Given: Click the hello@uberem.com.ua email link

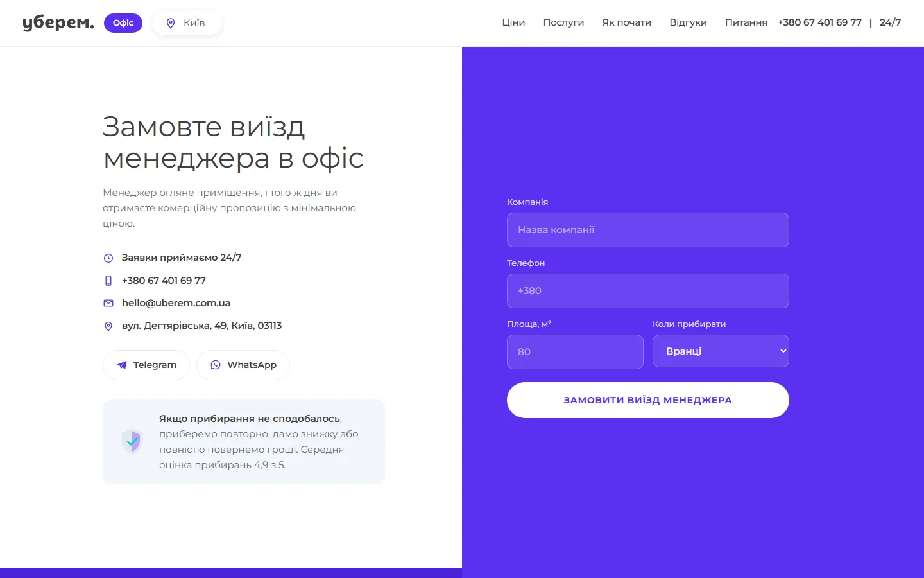Looking at the screenshot, I should 176,303.
